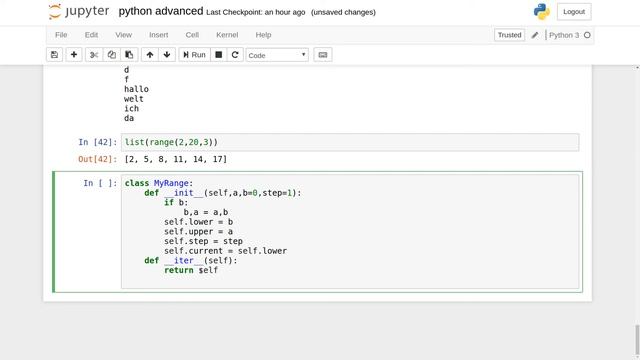Insert a cell below with plus icon
The image size is (640, 360).
(74, 55)
